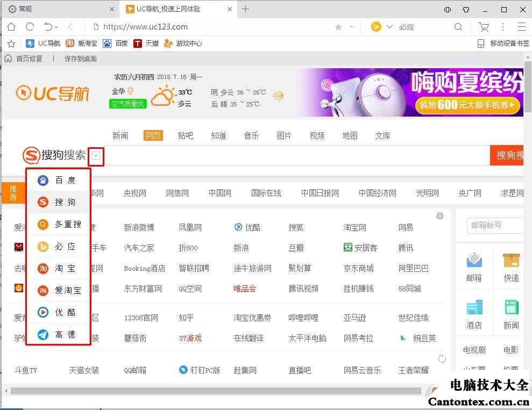Close the UC导航 tab
The image size is (532, 410).
click(x=230, y=9)
